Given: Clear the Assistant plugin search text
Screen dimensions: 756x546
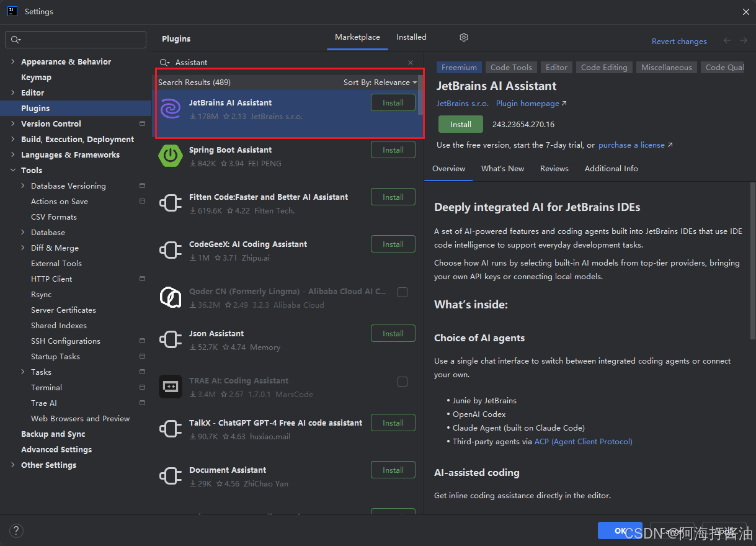Looking at the screenshot, I should (x=411, y=63).
